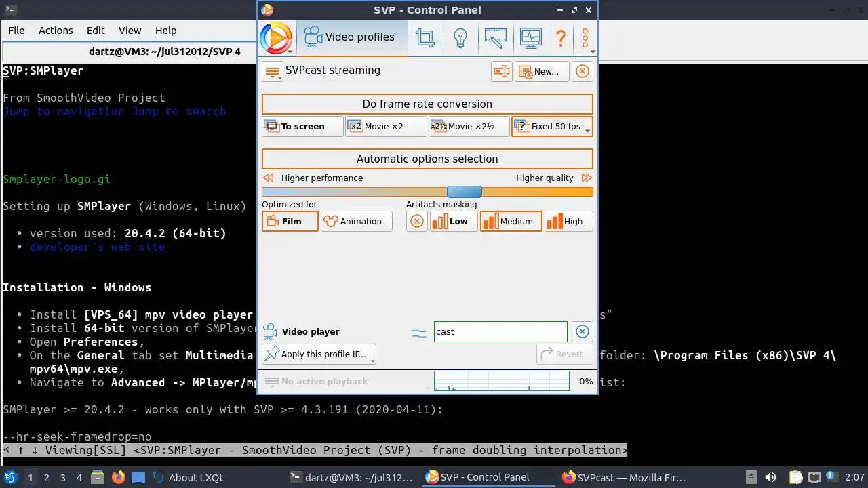Viewport: 868px width, 488px height.
Task: Open the filmstrip pen tab icon
Action: coord(495,38)
